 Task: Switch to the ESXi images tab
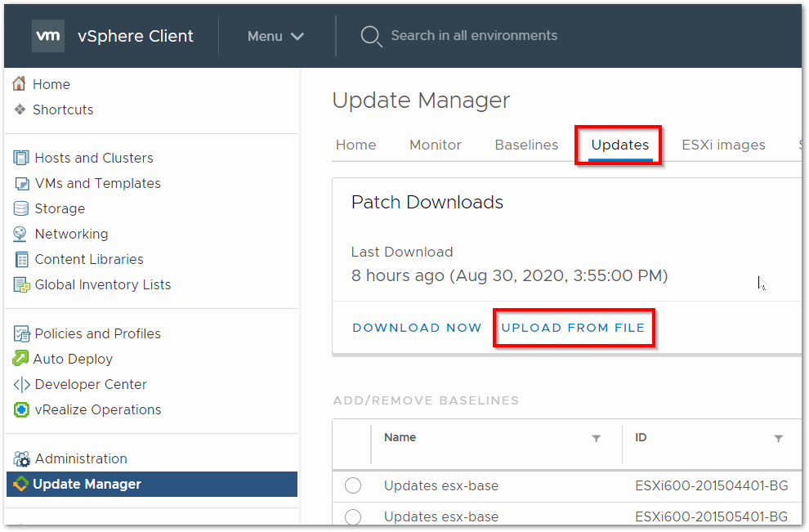click(723, 145)
